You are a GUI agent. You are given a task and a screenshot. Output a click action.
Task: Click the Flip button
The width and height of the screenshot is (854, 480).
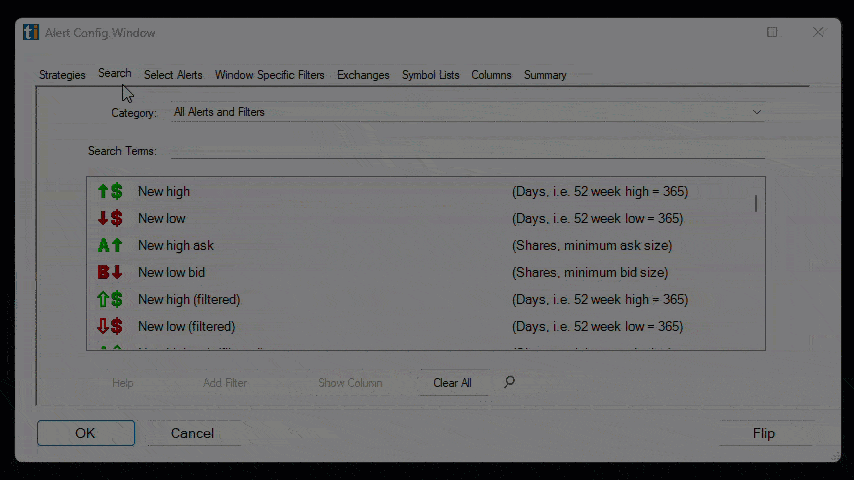[x=764, y=433]
